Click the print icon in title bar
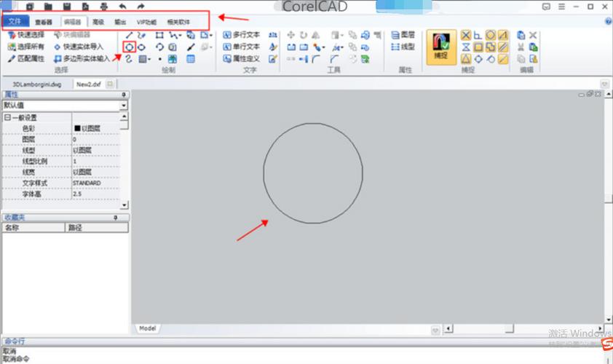 [x=103, y=7]
